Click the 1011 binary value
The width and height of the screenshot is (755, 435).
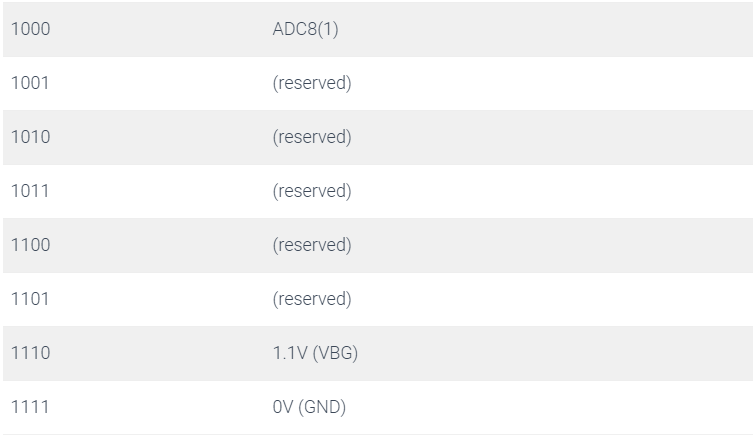[x=30, y=191]
